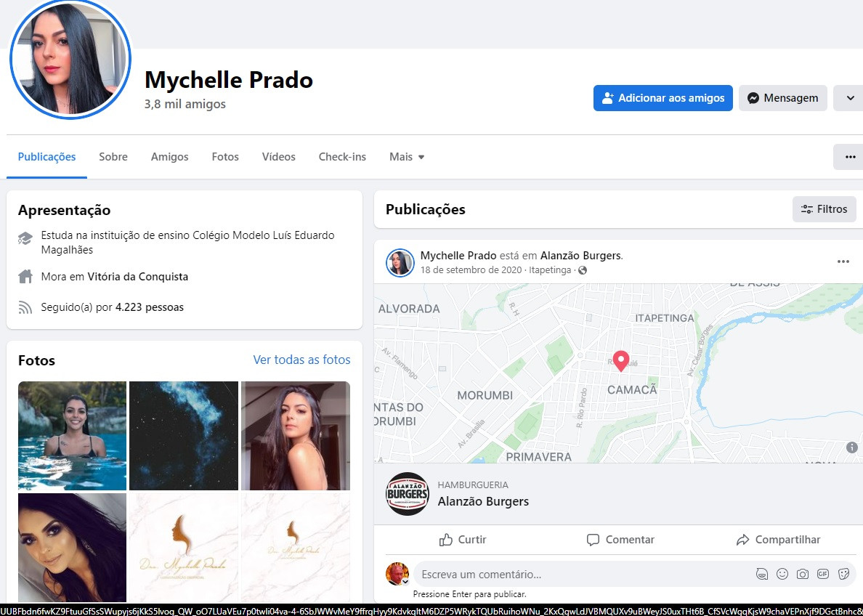Open the top-right photo of woman by wall
The image size is (863, 616).
(x=296, y=435)
